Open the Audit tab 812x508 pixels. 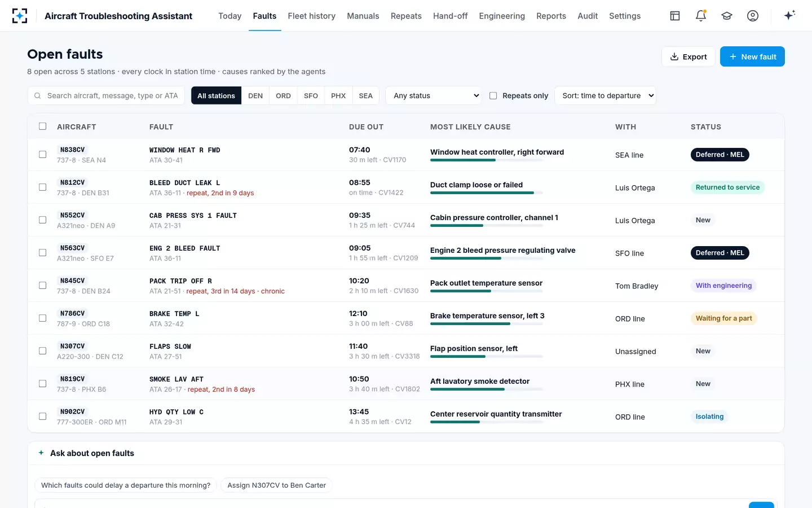(x=588, y=16)
